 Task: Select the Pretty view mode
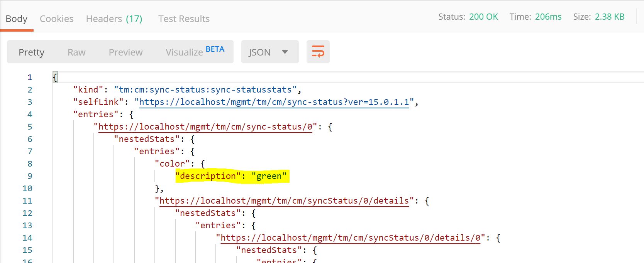point(31,52)
